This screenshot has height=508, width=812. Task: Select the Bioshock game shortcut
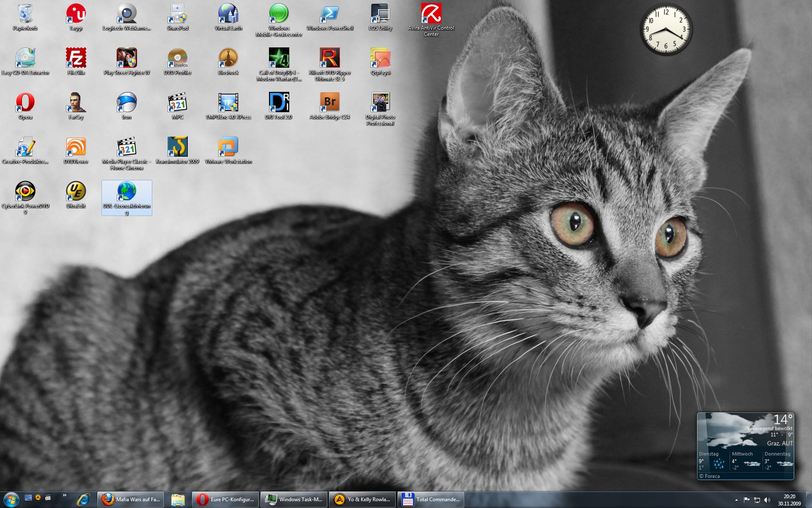(228, 58)
